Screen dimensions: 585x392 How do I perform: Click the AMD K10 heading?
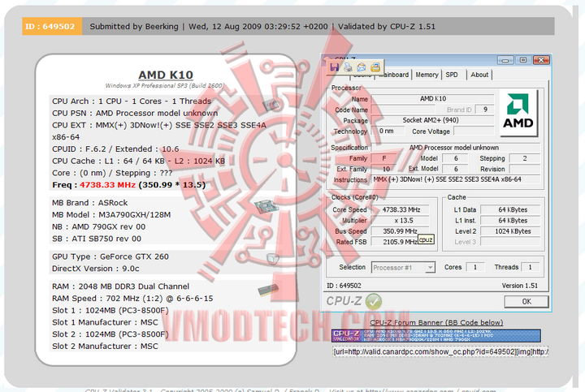166,75
